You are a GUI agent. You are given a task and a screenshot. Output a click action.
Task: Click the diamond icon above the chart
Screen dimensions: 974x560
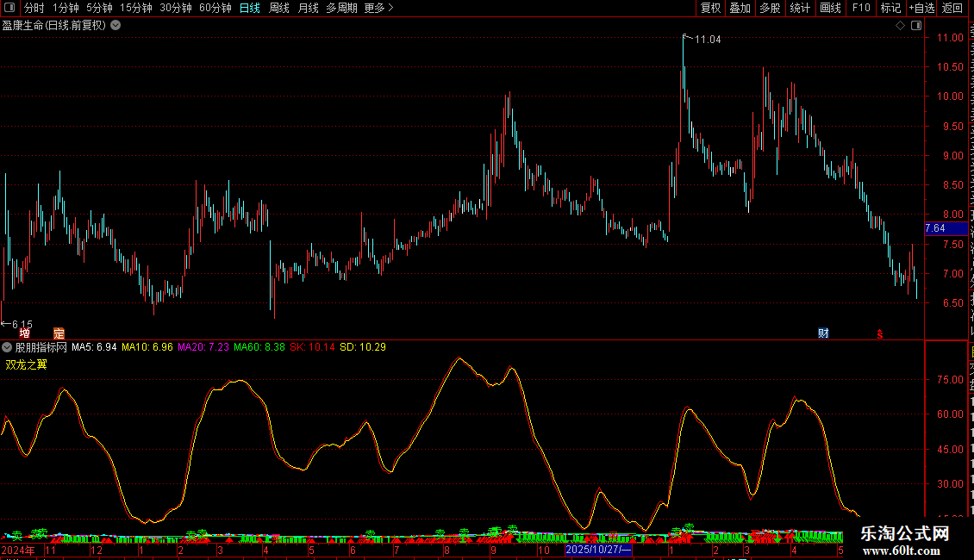coord(900,26)
